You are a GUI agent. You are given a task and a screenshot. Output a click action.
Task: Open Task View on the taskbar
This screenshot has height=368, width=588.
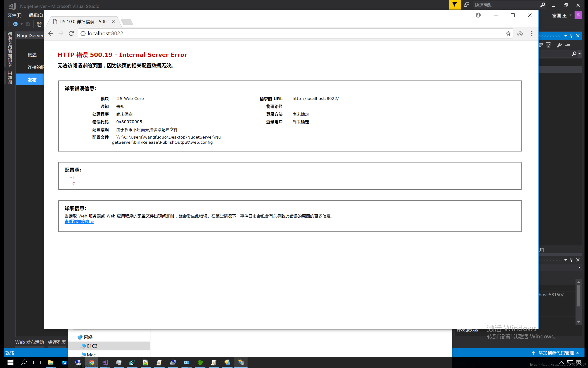[37, 362]
